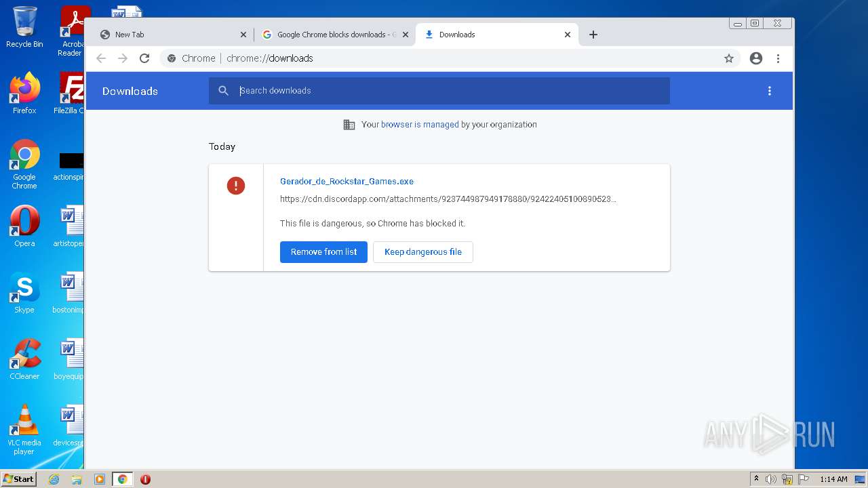Click the volume speaker tray icon
Screen dimensions: 868x488
click(771, 479)
